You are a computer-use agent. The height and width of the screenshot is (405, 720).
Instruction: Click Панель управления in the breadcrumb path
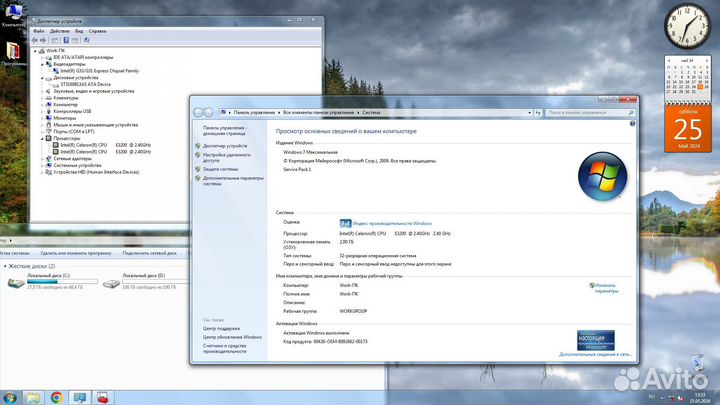(254, 112)
